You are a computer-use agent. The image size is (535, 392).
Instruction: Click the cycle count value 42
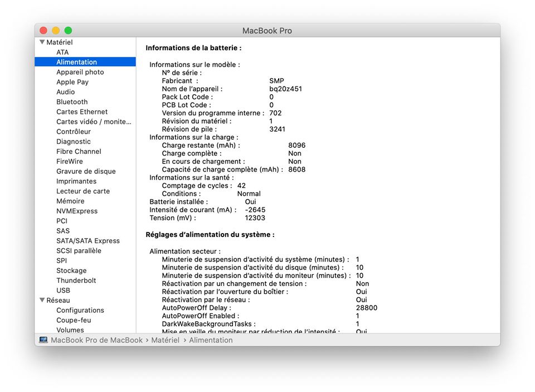(241, 186)
